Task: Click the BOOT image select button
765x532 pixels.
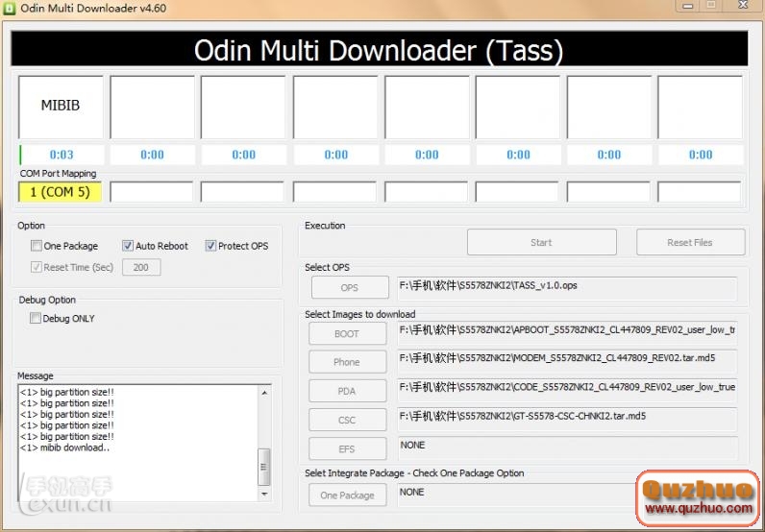Action: coord(347,334)
